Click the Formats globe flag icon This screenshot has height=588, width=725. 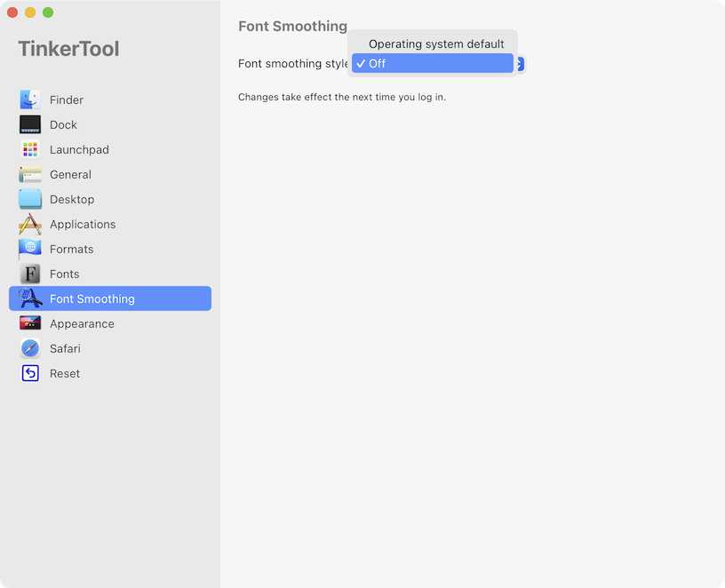pos(30,249)
